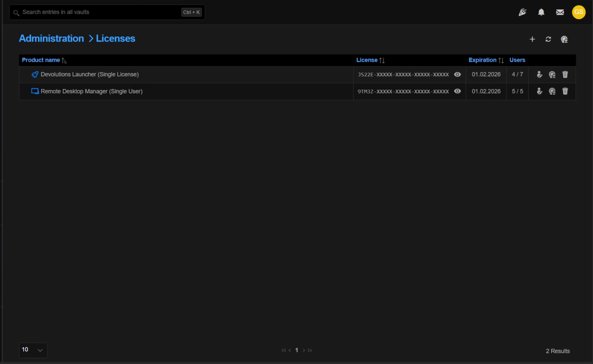The height and width of the screenshot is (364, 593).
Task: Click the gear icon in the Devolutions Launcher row
Action: coord(552,75)
